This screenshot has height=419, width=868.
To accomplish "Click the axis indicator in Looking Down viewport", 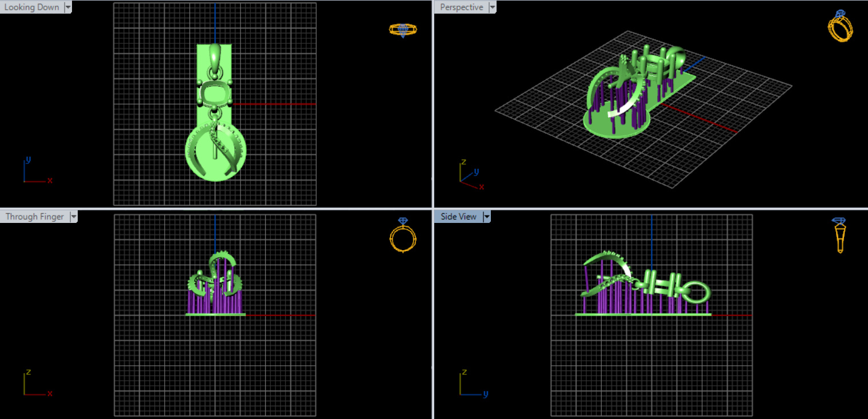I will [35, 171].
